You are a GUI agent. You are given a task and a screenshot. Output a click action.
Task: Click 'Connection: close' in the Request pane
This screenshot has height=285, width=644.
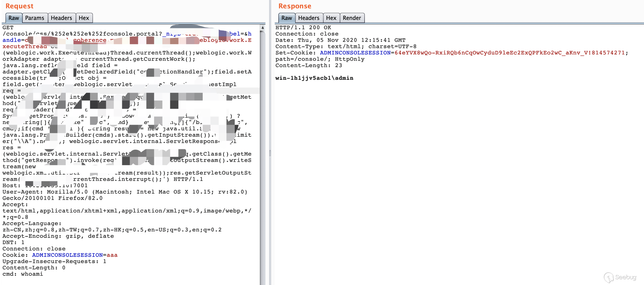[x=34, y=249]
